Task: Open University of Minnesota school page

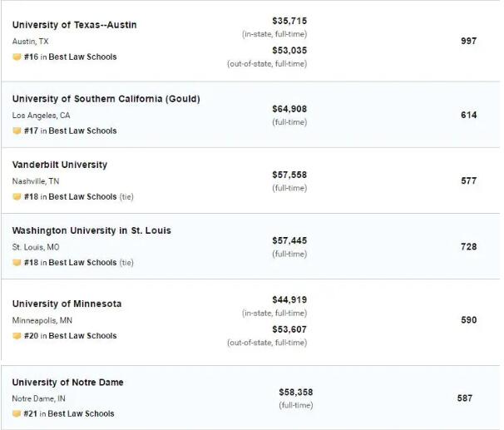Action: pyautogui.click(x=67, y=304)
